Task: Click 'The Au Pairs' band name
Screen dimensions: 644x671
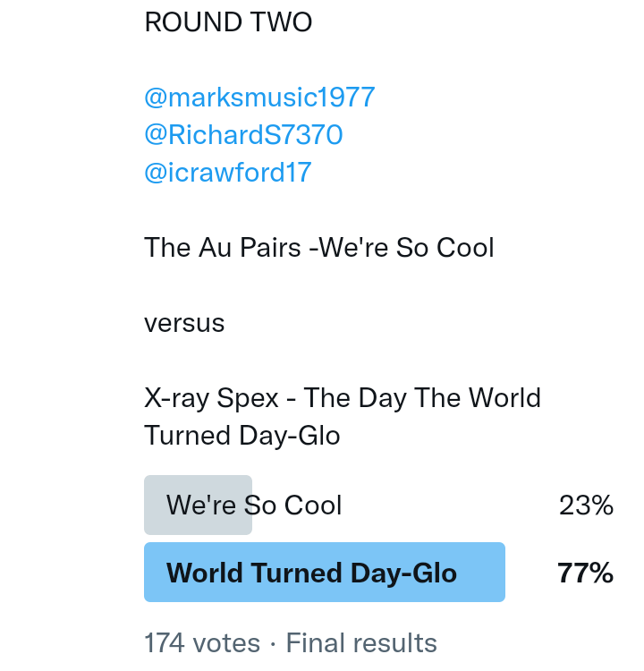Action: click(223, 247)
